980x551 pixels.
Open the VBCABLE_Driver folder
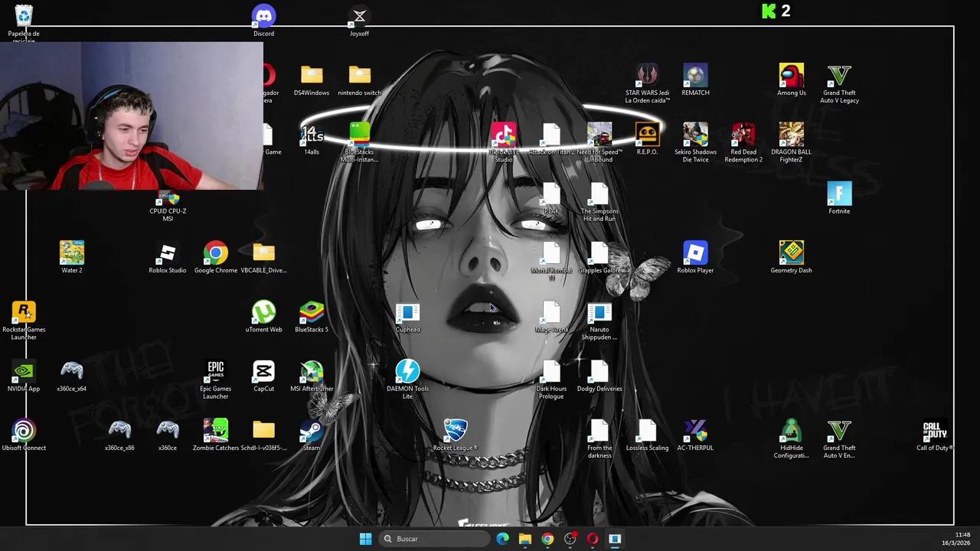click(263, 257)
